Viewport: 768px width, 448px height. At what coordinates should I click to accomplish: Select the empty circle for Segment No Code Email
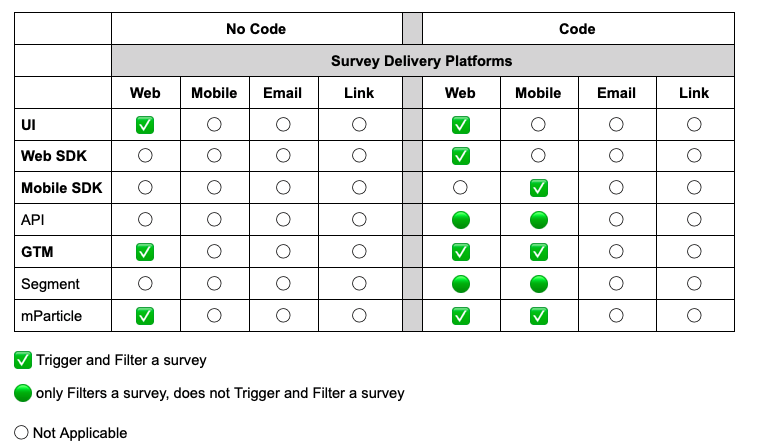283,283
